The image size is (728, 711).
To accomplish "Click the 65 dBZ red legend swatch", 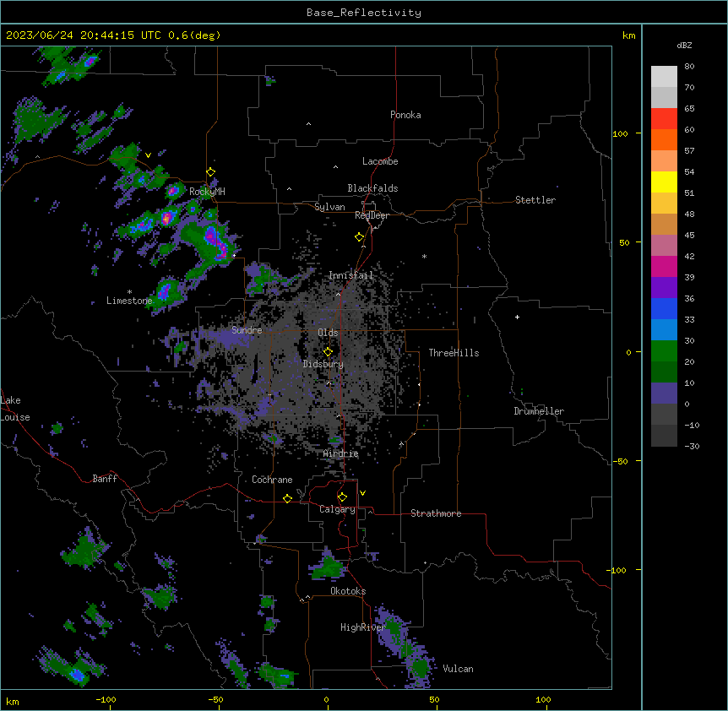I will (x=664, y=118).
